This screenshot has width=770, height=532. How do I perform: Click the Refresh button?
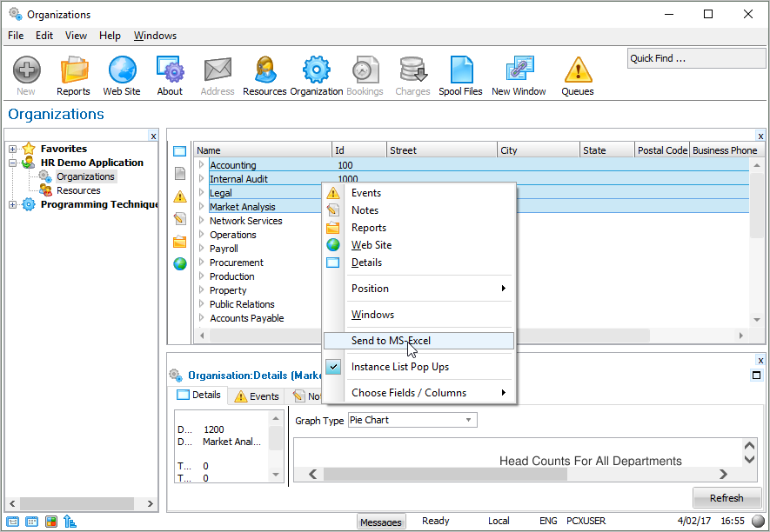click(x=726, y=498)
